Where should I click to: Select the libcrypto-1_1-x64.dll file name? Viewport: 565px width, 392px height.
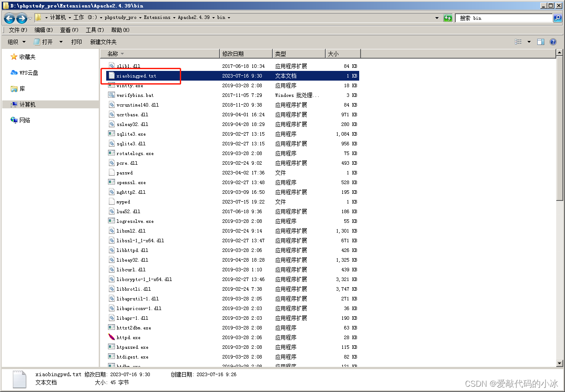tap(144, 279)
